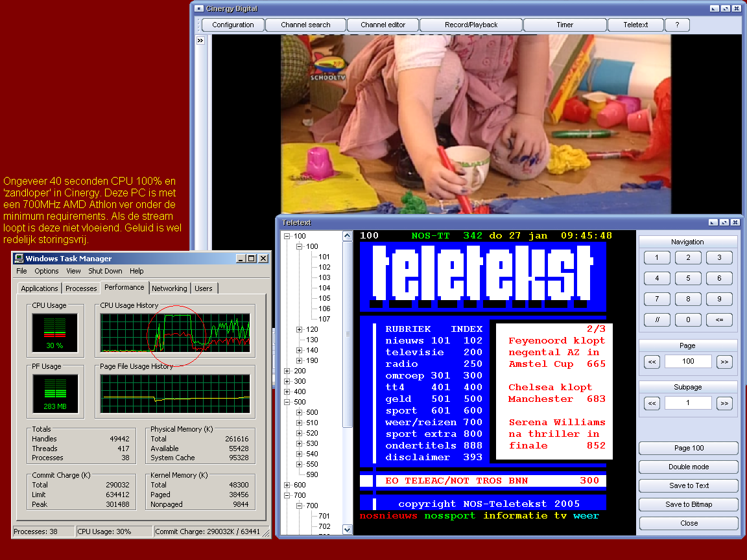Click 'Processes: 38' in the status bar
This screenshot has height=560, width=747.
(x=43, y=531)
